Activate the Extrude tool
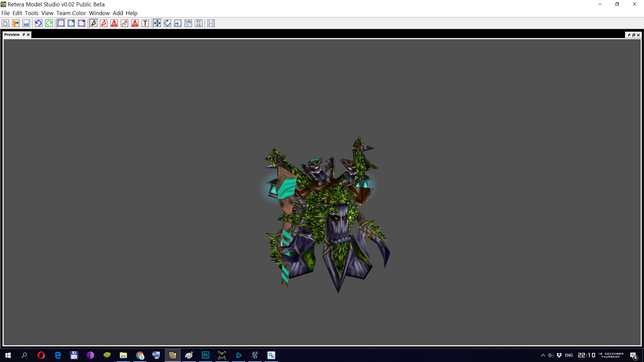The width and height of the screenshot is (644, 362). 189,23
